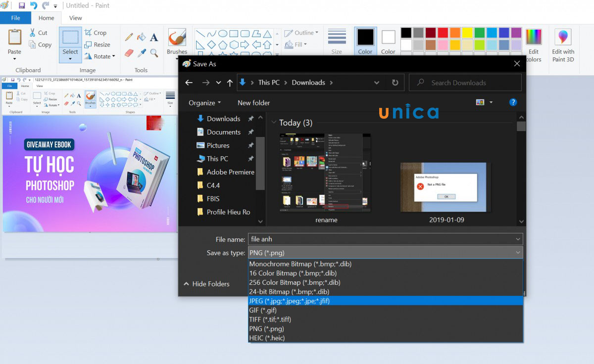Open the Customize Quick Access Toolbar arrow
Screen dimensions: 594x364
click(55, 6)
